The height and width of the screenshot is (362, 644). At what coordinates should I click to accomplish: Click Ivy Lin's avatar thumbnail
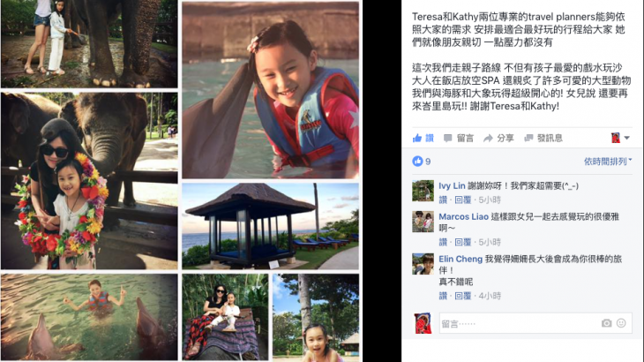coord(423,191)
